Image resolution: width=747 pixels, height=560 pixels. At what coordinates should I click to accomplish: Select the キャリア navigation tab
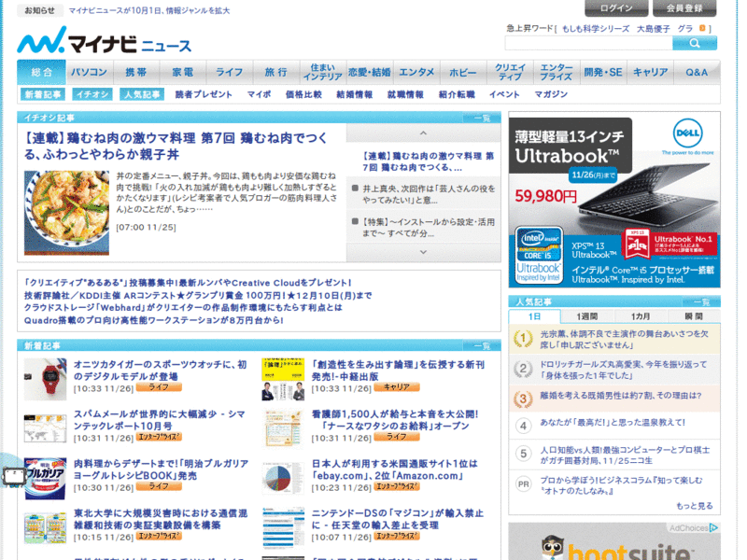tap(650, 73)
